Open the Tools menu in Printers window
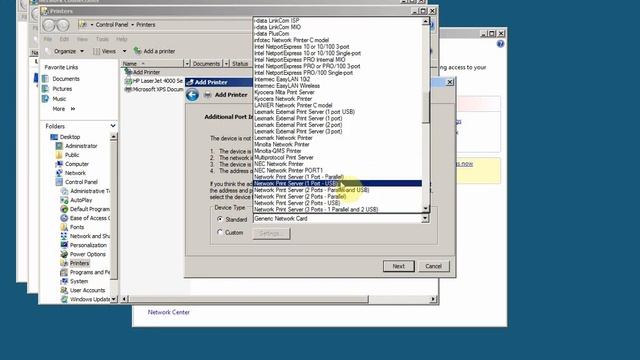This screenshot has height=360, width=640. coord(102,39)
